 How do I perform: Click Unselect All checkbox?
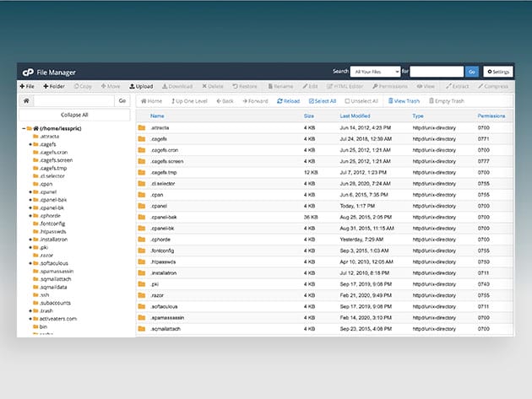coord(363,101)
